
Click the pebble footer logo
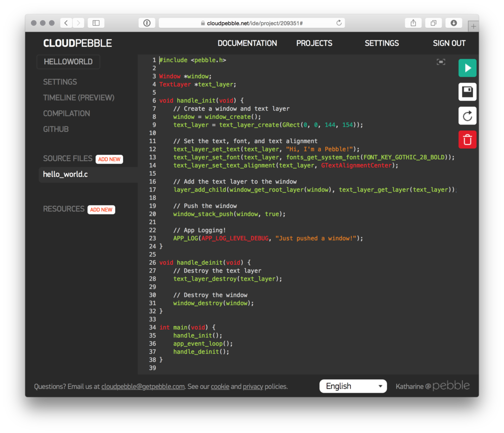(451, 385)
